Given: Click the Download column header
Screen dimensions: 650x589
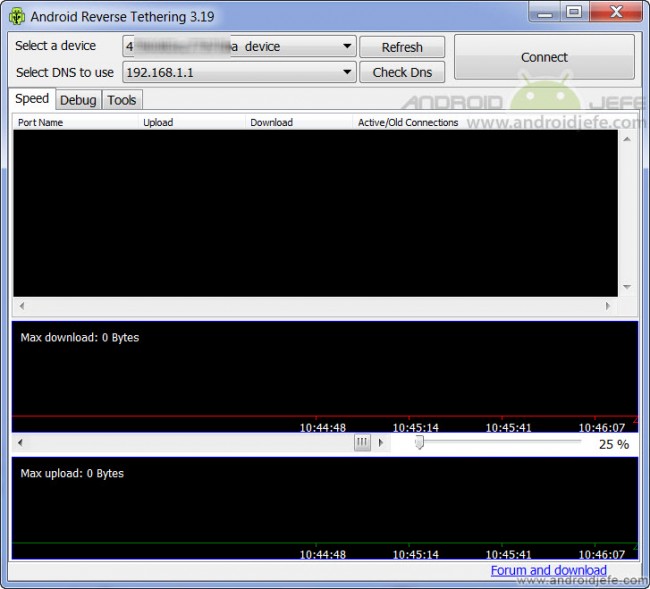Looking at the screenshot, I should coord(271,122).
